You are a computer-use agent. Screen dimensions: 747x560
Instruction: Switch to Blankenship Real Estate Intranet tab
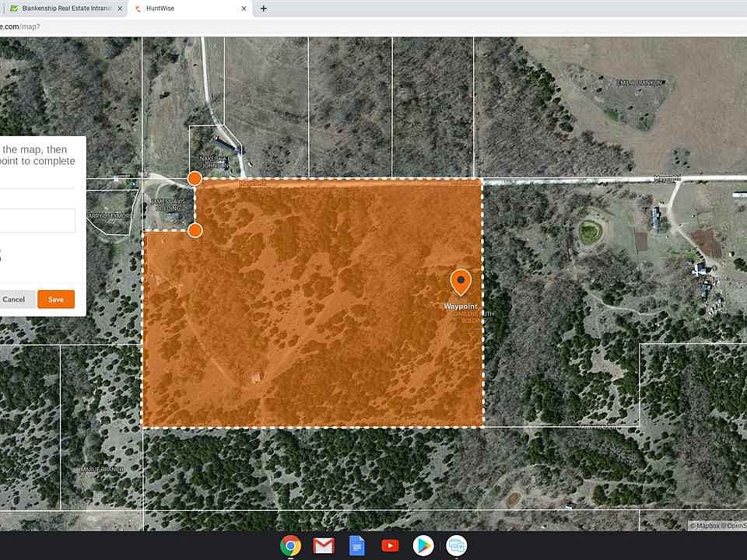pyautogui.click(x=65, y=9)
